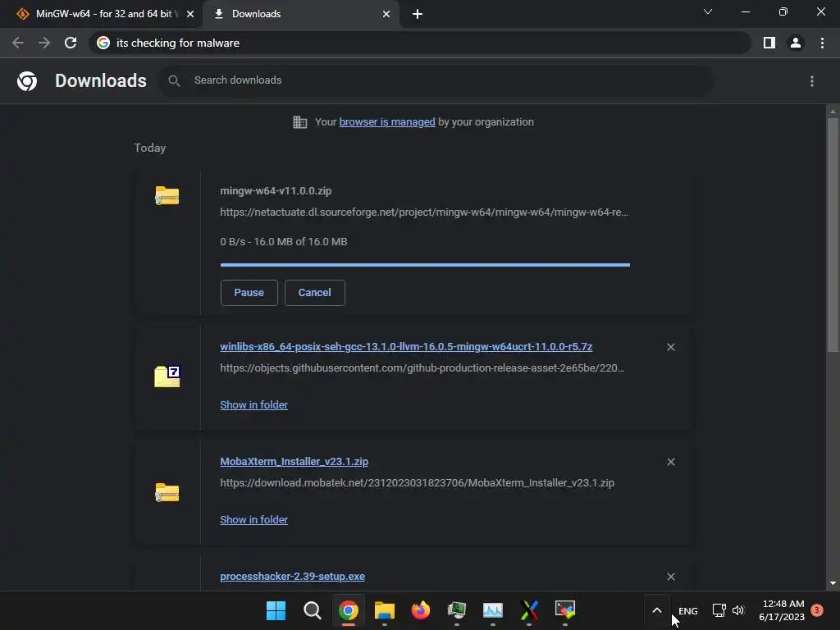840x630 pixels.
Task: Go forward to next page
Action: tap(44, 43)
